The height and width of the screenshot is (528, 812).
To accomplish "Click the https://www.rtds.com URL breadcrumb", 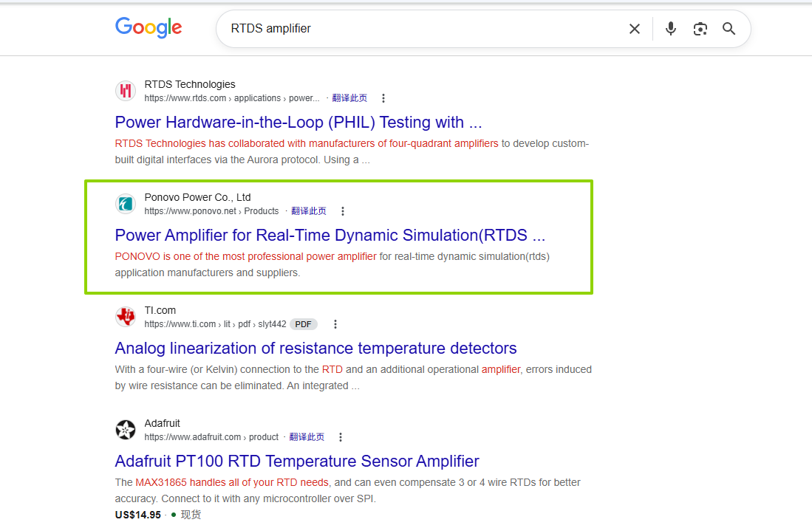I will pos(232,98).
